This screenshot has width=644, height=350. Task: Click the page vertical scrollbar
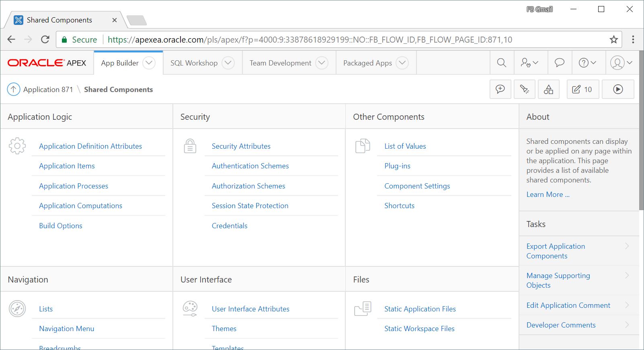click(x=641, y=130)
